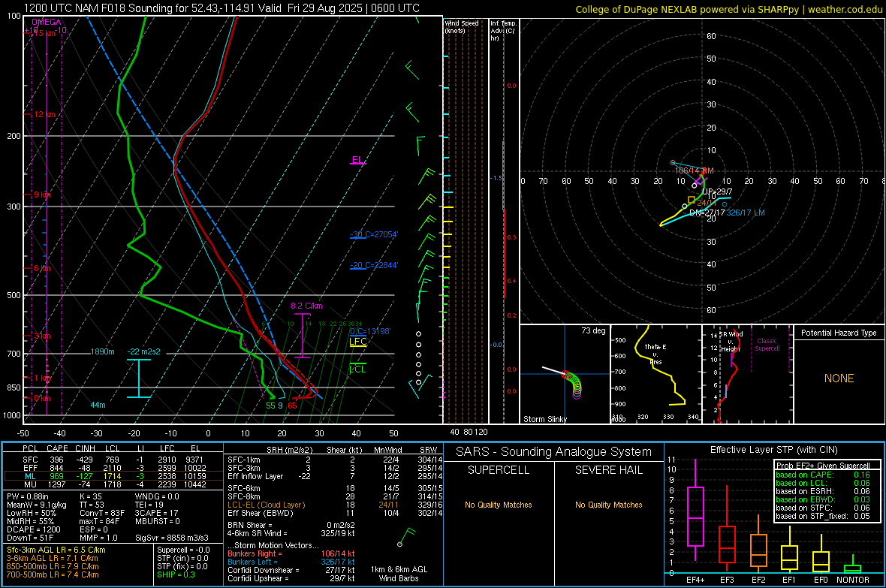The width and height of the screenshot is (886, 588).
Task: Click the SR Wind v. Height panel title
Action: click(731, 342)
